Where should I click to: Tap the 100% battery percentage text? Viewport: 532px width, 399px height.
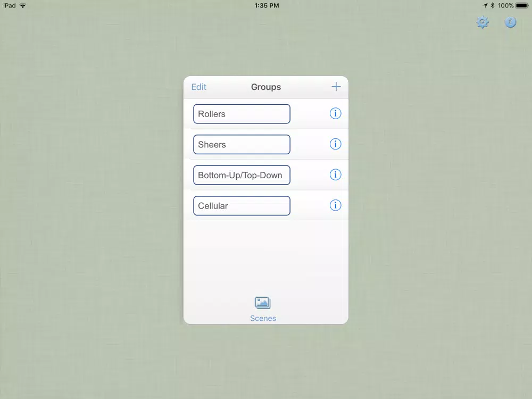point(505,6)
